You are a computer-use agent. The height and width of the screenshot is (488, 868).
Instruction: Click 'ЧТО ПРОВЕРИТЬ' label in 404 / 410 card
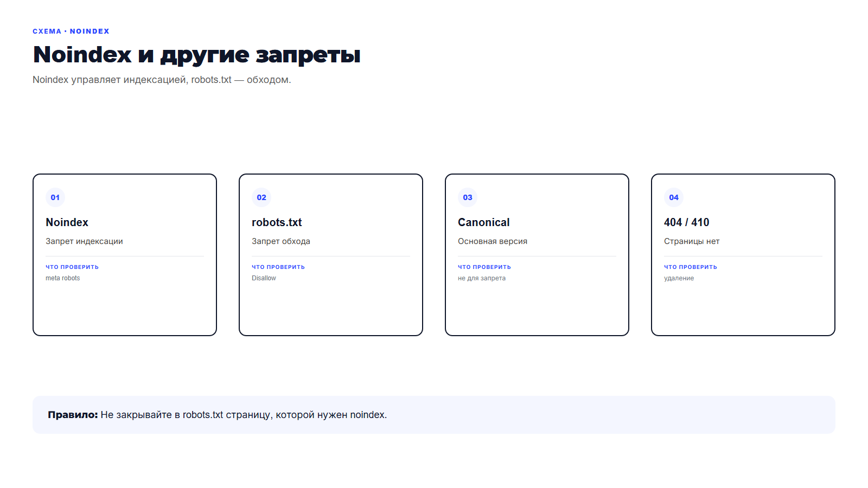coord(691,267)
